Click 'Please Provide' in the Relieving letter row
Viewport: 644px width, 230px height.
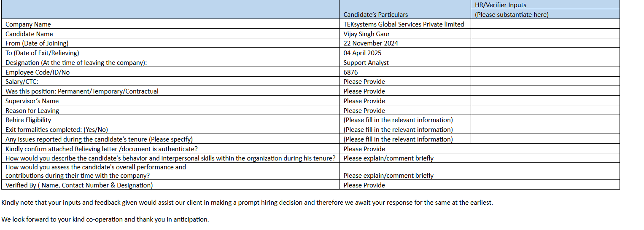coord(364,149)
